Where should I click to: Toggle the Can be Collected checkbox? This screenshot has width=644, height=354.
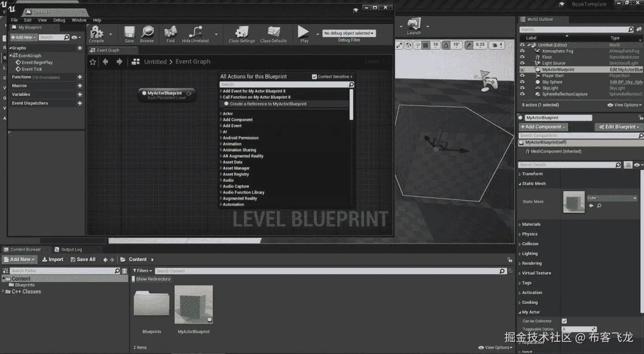pos(564,321)
